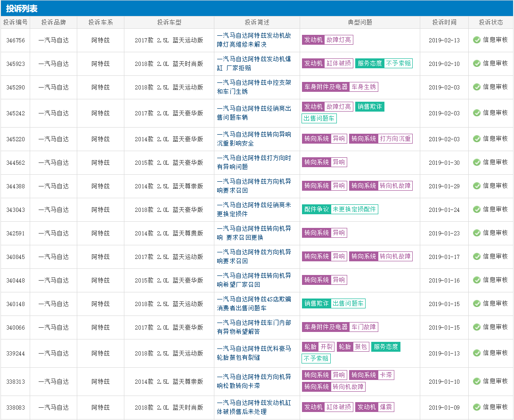Open the link about 打方向时有异响问题

point(254,162)
